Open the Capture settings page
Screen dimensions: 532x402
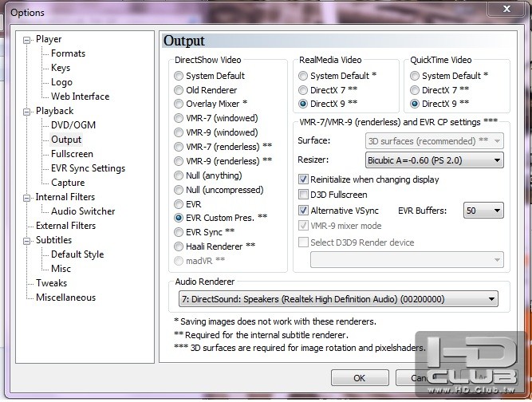68,183
